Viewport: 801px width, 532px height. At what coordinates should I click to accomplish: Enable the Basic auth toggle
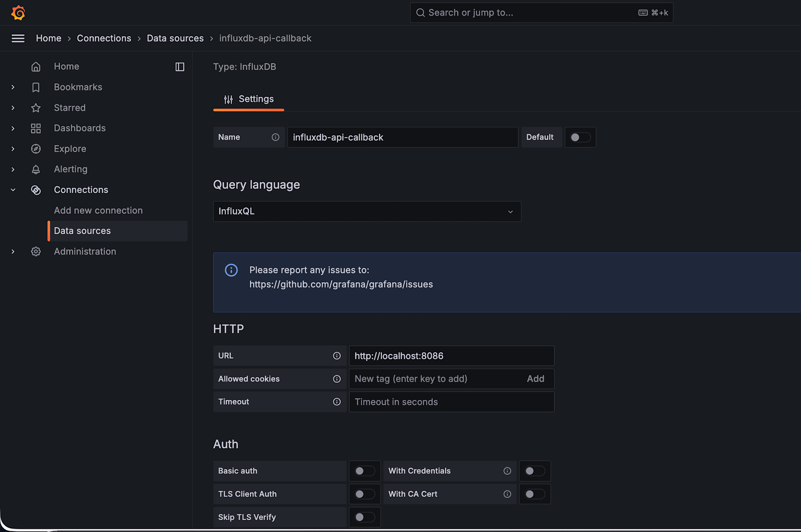pos(364,471)
